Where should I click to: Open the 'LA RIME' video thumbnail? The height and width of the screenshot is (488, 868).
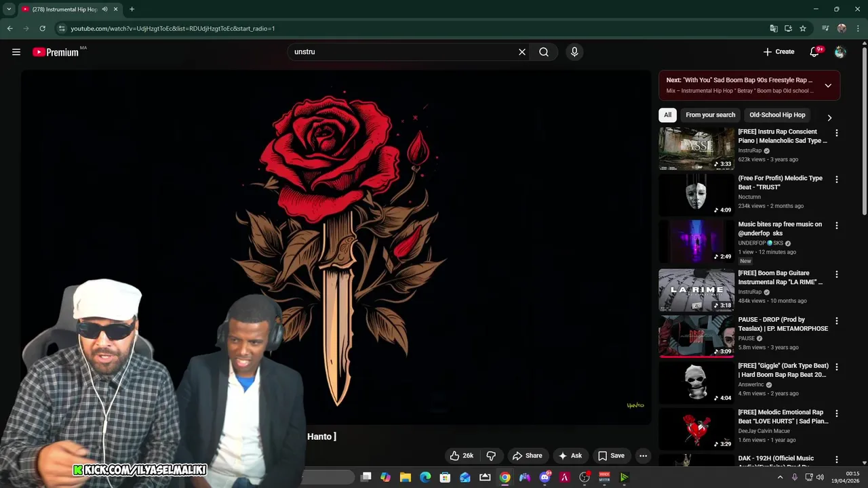click(696, 289)
